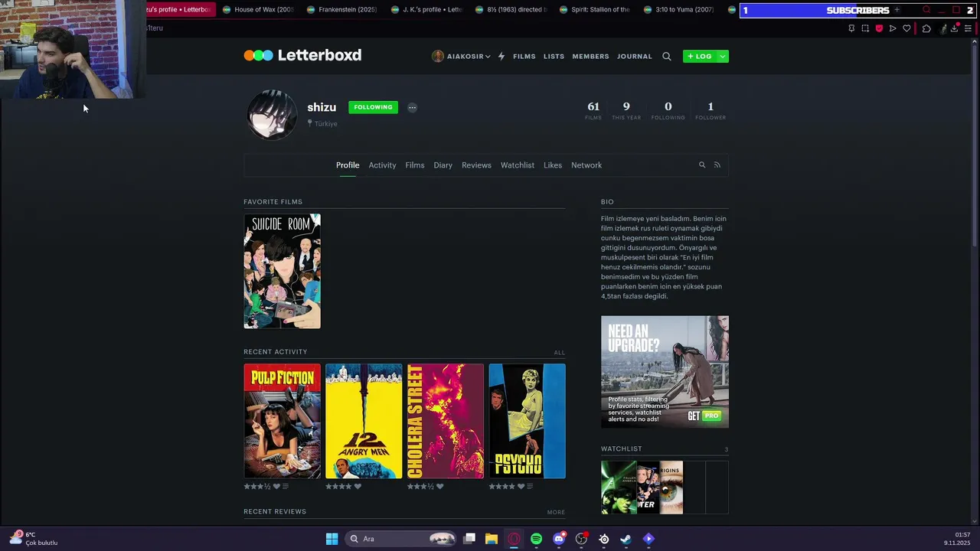This screenshot has height=551, width=980.
Task: Click shizu's profile avatar
Action: 272,115
